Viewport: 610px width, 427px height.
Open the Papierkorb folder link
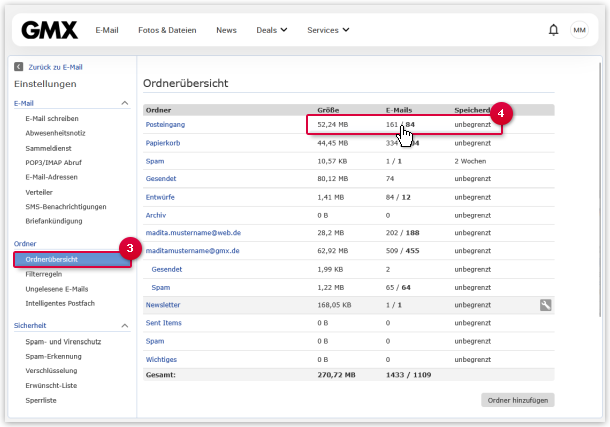click(165, 143)
